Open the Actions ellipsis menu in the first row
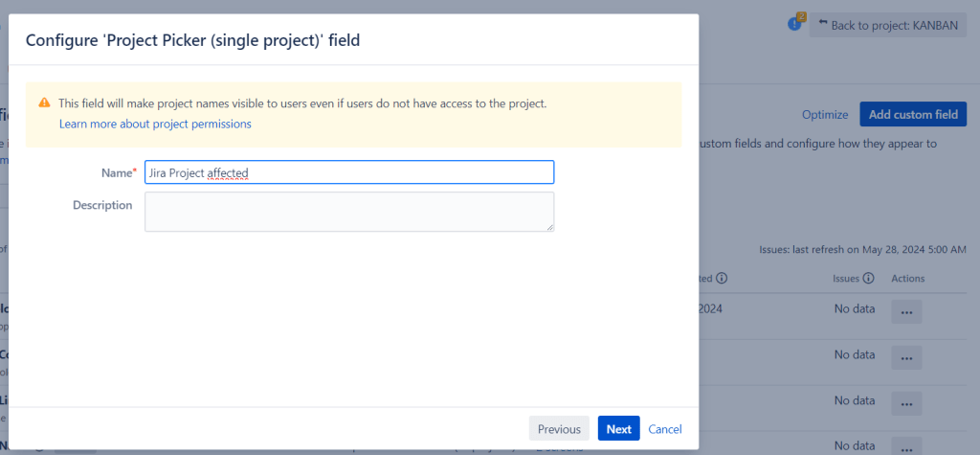Image resolution: width=980 pixels, height=455 pixels. click(x=906, y=312)
